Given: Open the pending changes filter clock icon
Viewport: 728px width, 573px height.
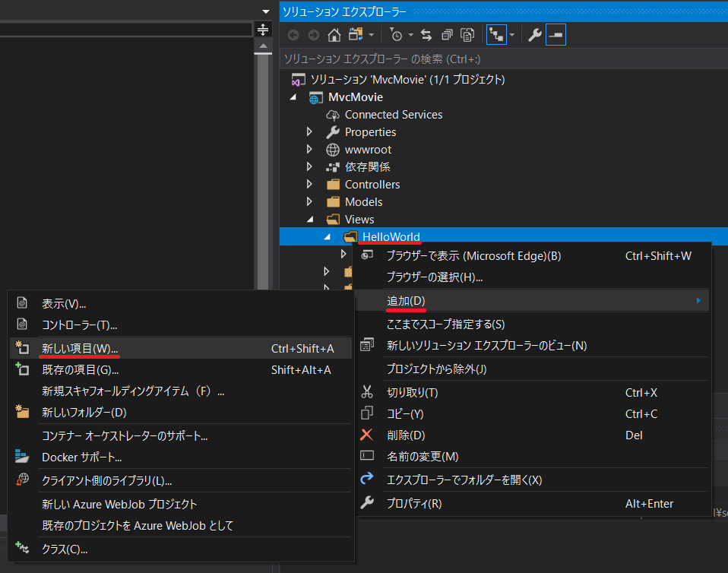Looking at the screenshot, I should [396, 35].
